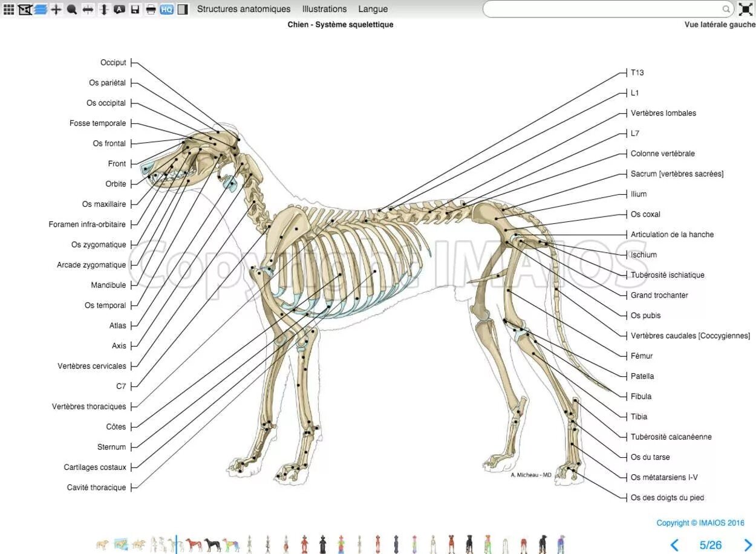
Task: Select the 'Orbite' label
Action: pos(116,184)
